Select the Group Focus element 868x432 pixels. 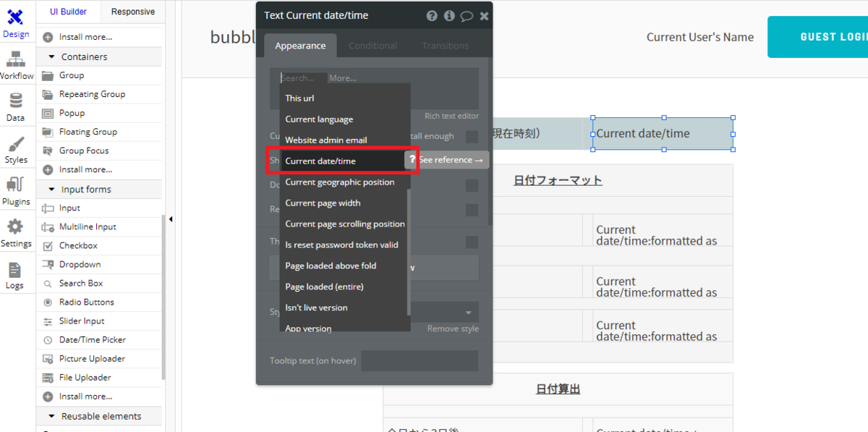tap(100, 151)
